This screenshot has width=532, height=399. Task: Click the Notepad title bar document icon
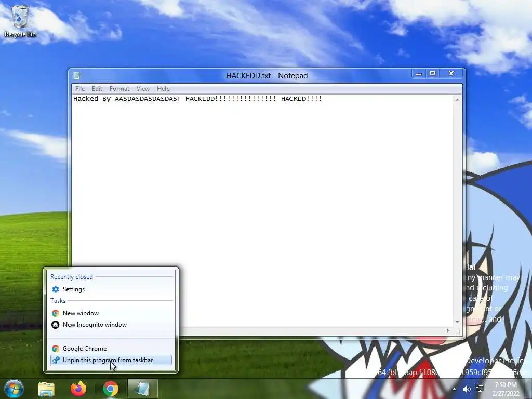pyautogui.click(x=77, y=75)
